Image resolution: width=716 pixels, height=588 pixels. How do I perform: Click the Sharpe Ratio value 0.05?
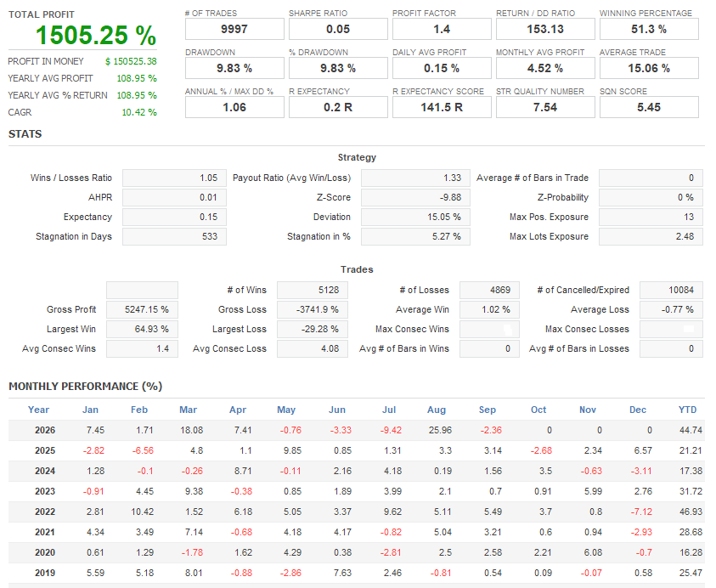[x=338, y=29]
